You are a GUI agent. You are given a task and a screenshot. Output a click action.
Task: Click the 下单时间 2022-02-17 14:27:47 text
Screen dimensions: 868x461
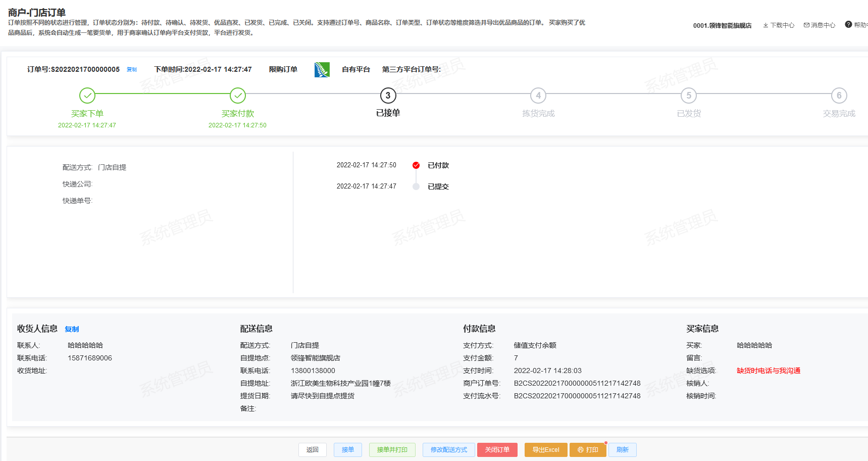coord(203,70)
